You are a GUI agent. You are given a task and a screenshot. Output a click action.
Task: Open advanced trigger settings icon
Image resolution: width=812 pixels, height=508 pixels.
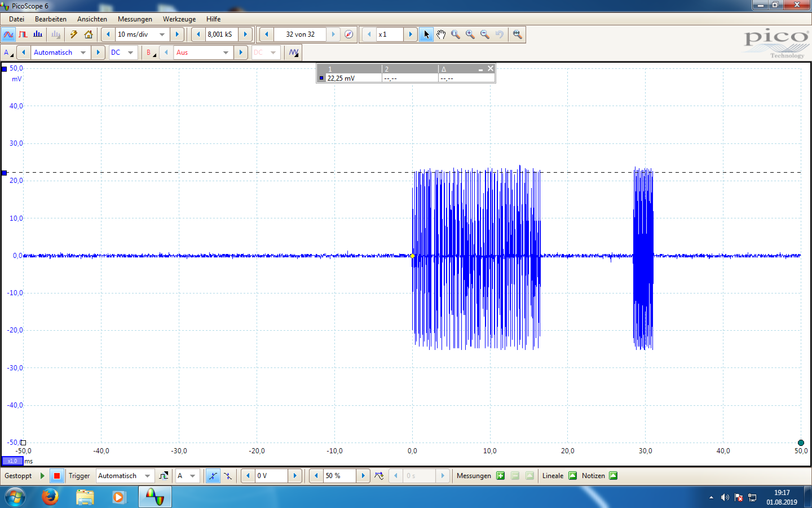(164, 476)
